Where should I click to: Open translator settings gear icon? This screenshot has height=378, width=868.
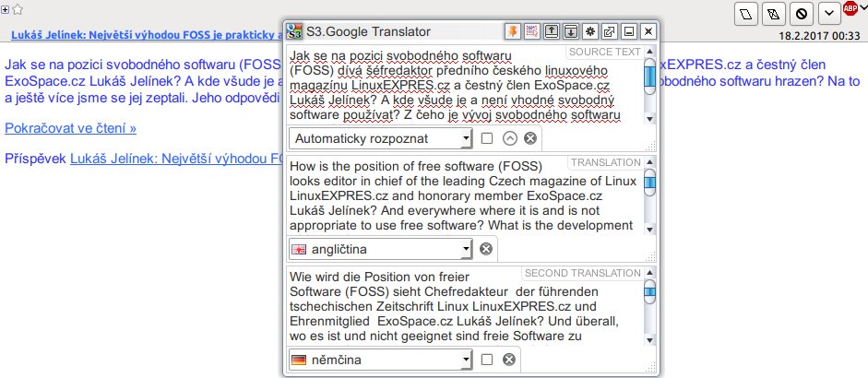pos(590,31)
